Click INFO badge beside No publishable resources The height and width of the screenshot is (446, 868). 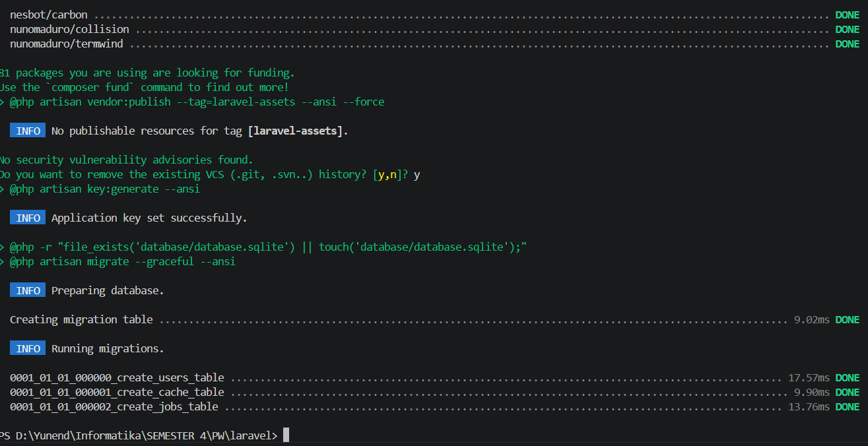tap(28, 131)
